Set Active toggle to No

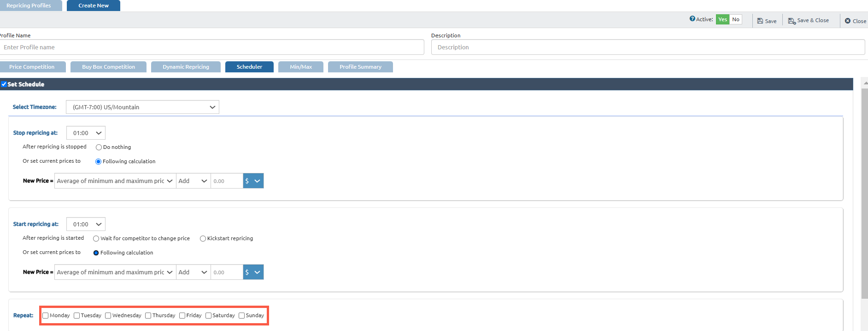(736, 19)
